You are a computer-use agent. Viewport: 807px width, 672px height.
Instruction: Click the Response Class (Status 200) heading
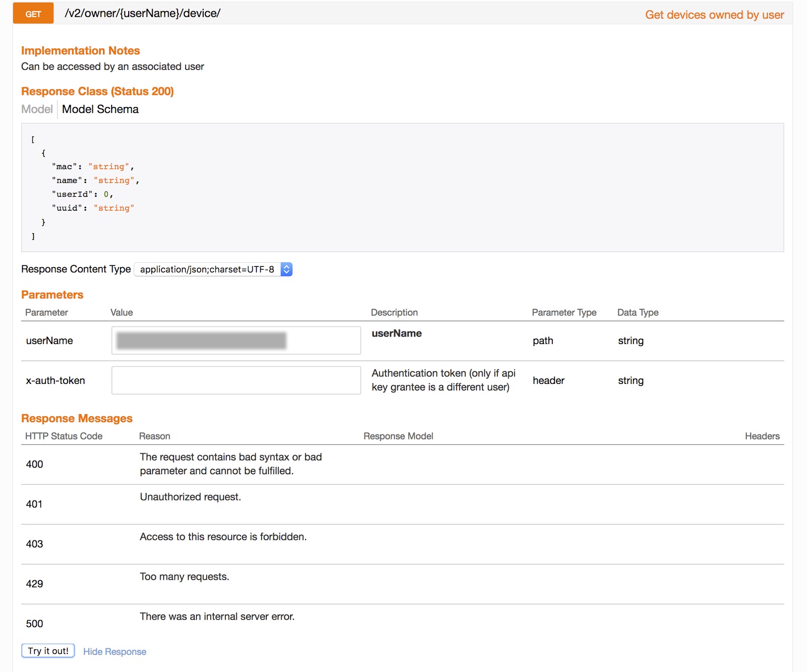coord(97,91)
